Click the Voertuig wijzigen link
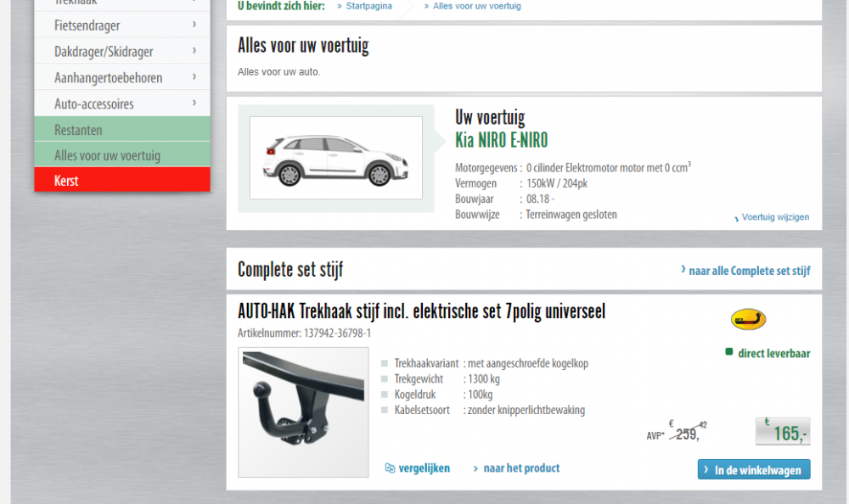Viewport: 849px width, 504px height. (774, 217)
